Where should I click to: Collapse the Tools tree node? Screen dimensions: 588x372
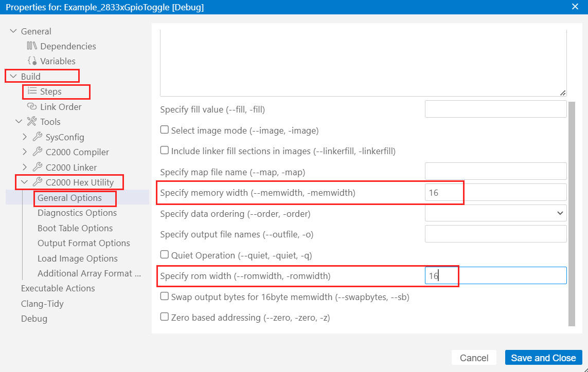[19, 121]
